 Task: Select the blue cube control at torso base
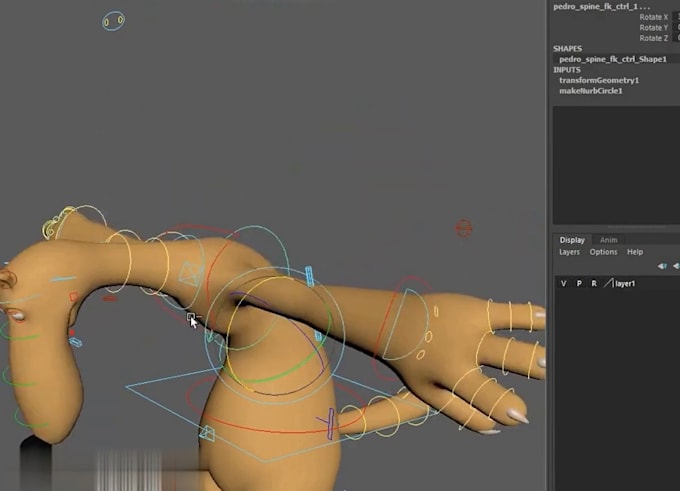(x=207, y=433)
